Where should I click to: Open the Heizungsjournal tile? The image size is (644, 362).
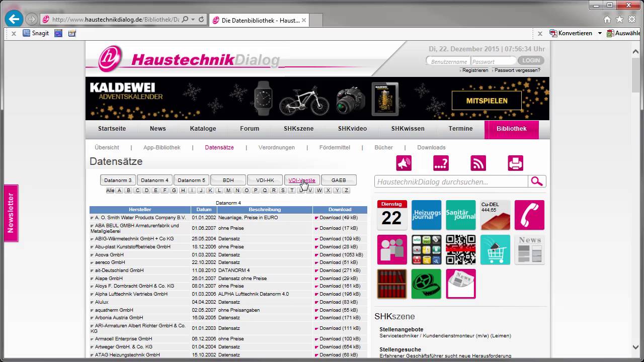(426, 215)
